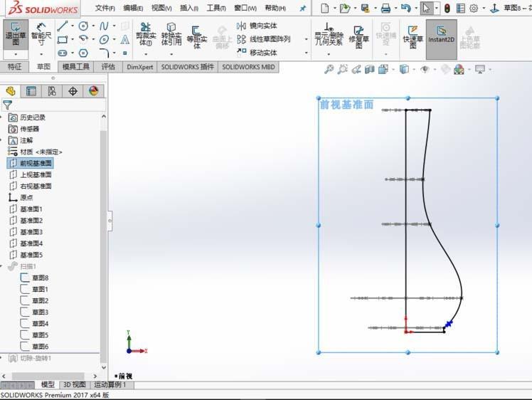Switch to the 特征 ribbon tab
This screenshot has width=532, height=400.
point(15,67)
